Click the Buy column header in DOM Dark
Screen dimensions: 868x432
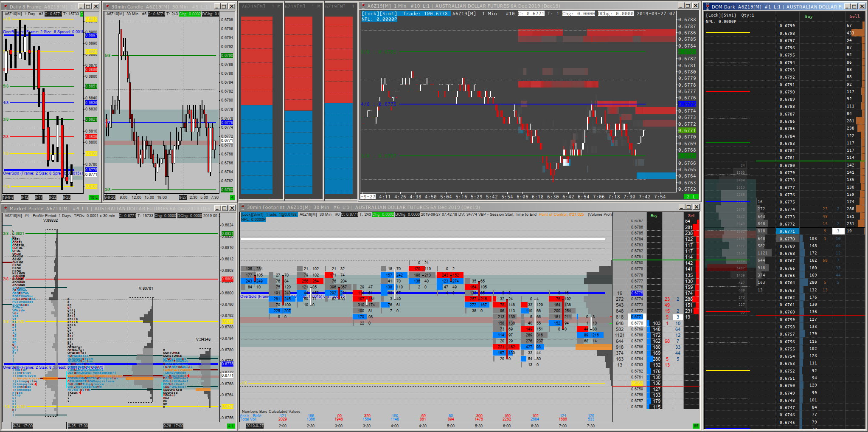tap(809, 17)
